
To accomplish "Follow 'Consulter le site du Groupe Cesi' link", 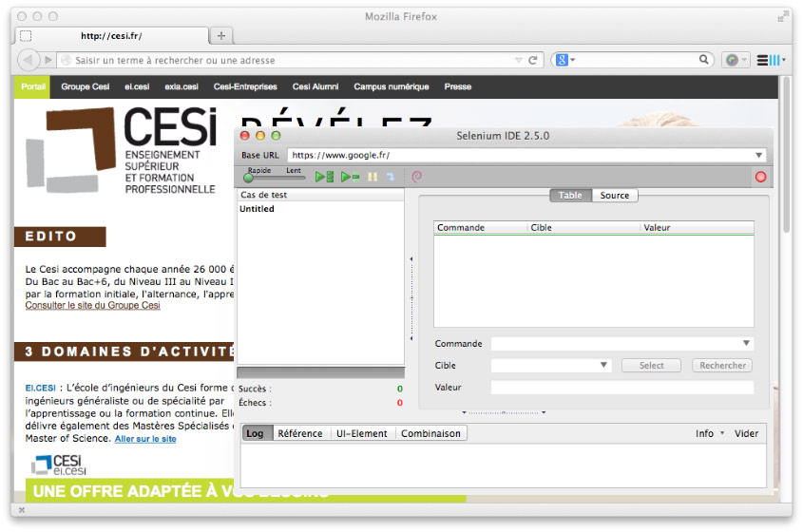I will tap(93, 305).
